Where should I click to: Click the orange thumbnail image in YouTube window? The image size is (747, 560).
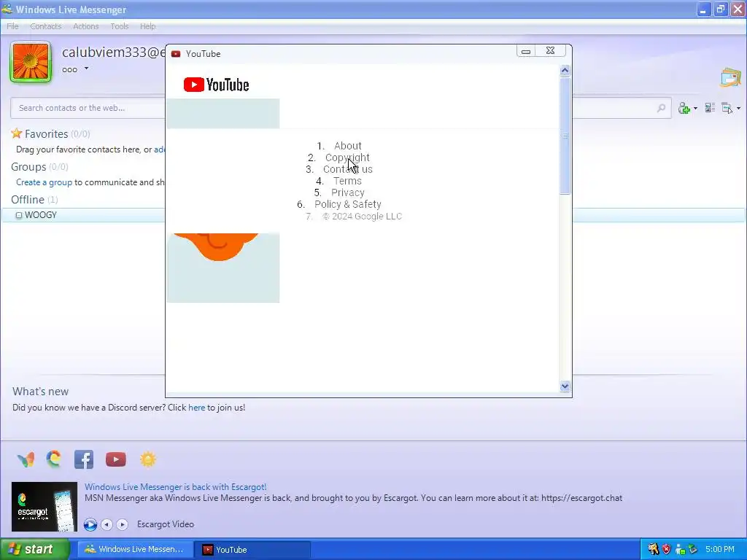(223, 268)
